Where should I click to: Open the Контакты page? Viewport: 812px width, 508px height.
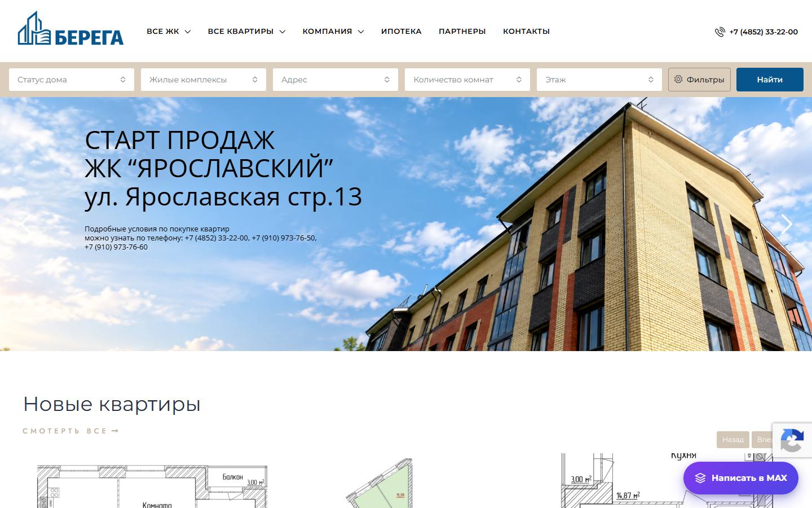[526, 32]
